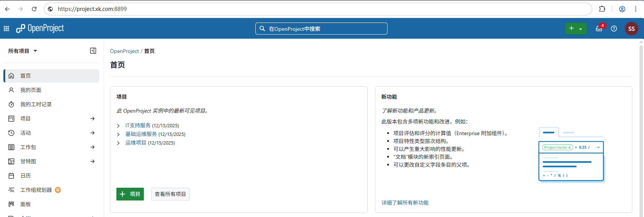The width and height of the screenshot is (644, 217).
Task: View site information icon in address bar
Action: [x=50, y=9]
